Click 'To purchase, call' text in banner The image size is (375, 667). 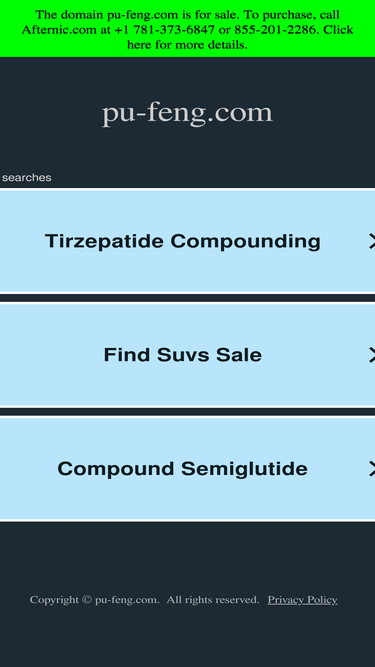292,15
